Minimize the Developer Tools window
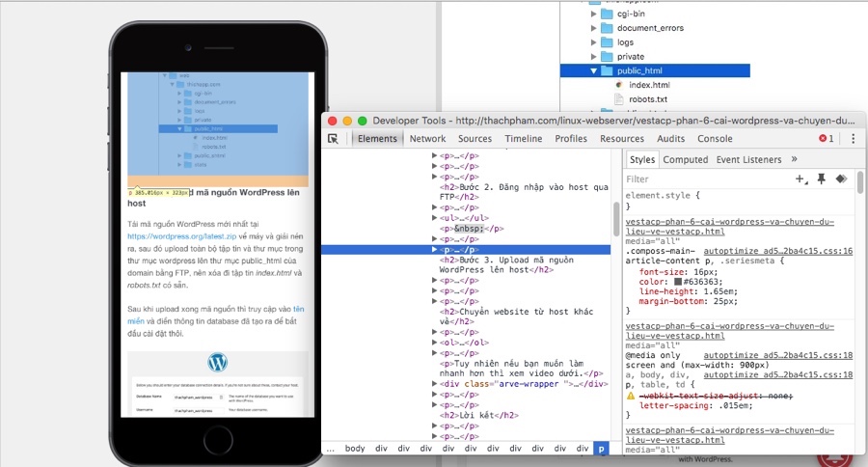This screenshot has height=467, width=868. [x=347, y=121]
